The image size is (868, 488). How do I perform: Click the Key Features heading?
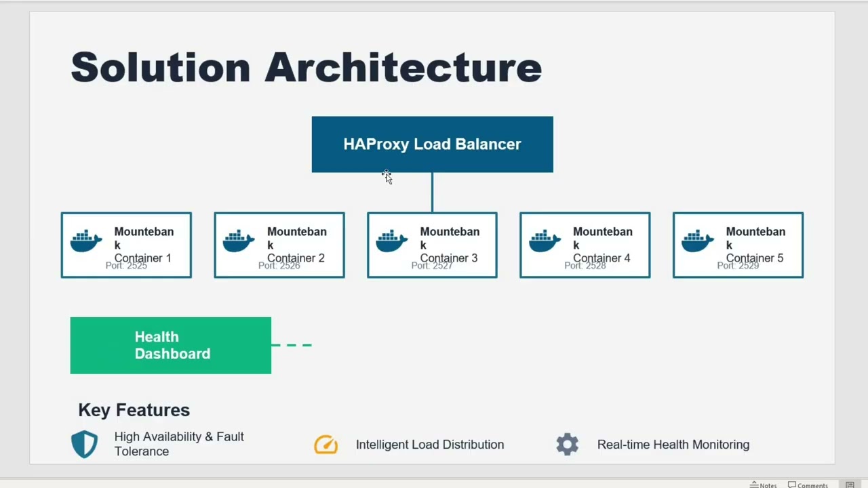pos(134,410)
